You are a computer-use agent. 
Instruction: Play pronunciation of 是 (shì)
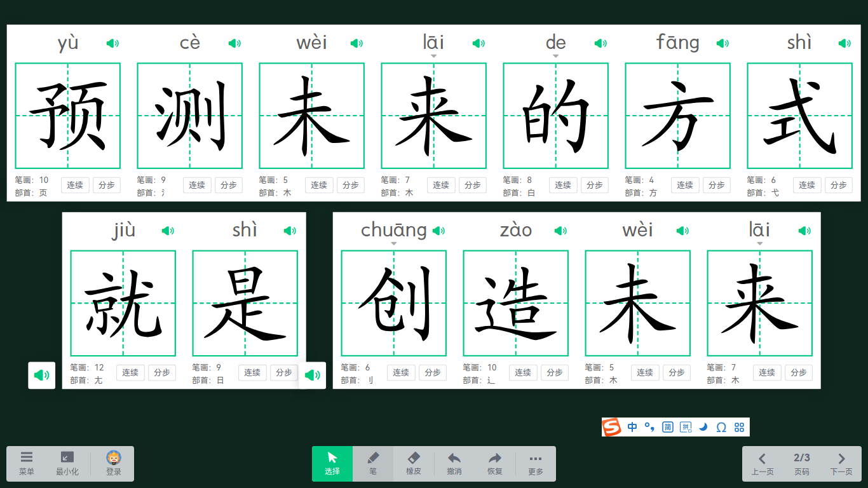click(x=290, y=231)
